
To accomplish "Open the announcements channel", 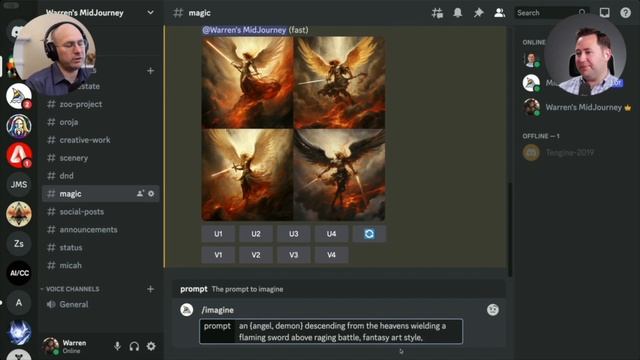I will [100, 230].
